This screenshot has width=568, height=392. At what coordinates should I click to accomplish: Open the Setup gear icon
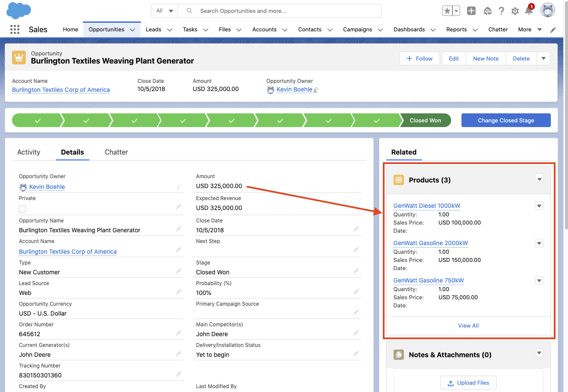(x=515, y=11)
